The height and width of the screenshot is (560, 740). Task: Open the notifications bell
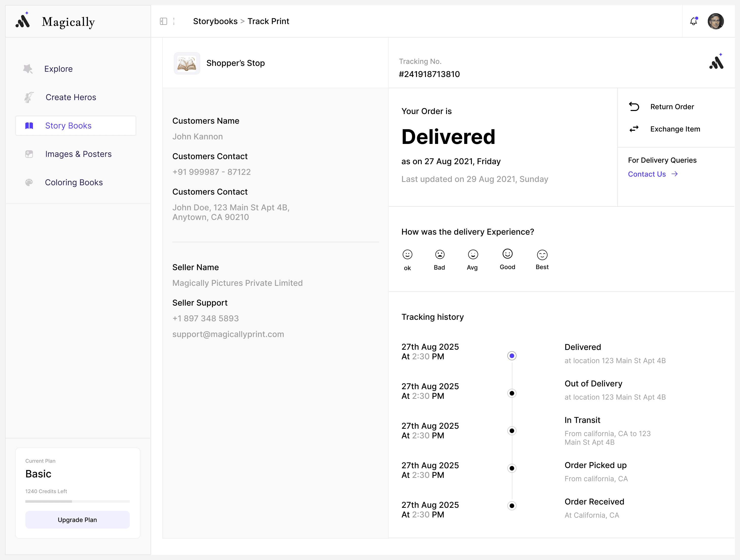pos(694,21)
